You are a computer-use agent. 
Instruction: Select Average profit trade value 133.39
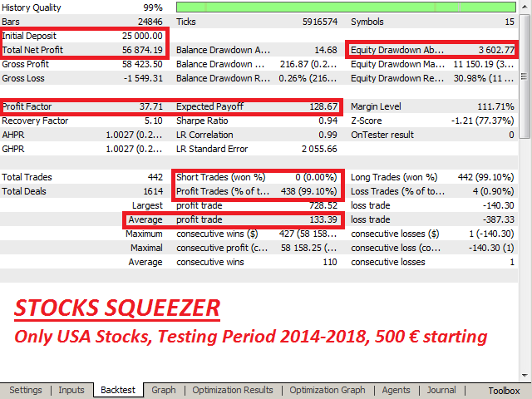coord(323,219)
